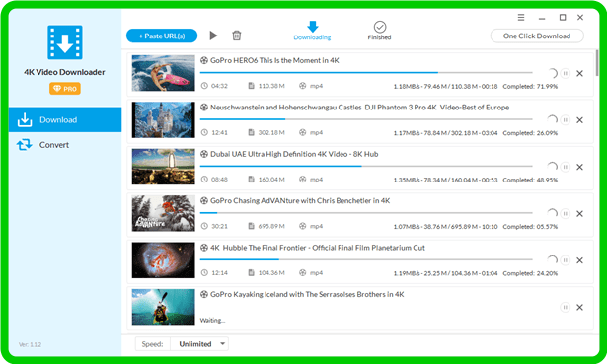This screenshot has width=607, height=364.
Task: Click the 4K Video Downloader logo
Action: pos(65,42)
